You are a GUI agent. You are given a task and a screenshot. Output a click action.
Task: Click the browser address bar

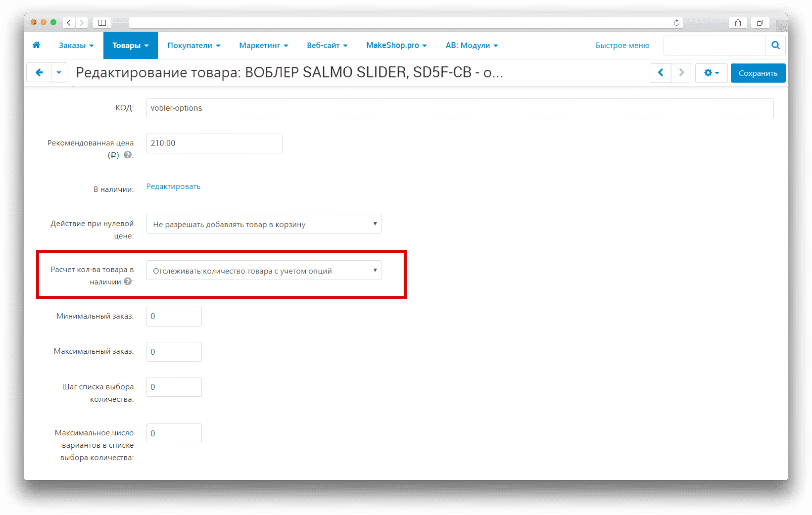click(x=406, y=23)
